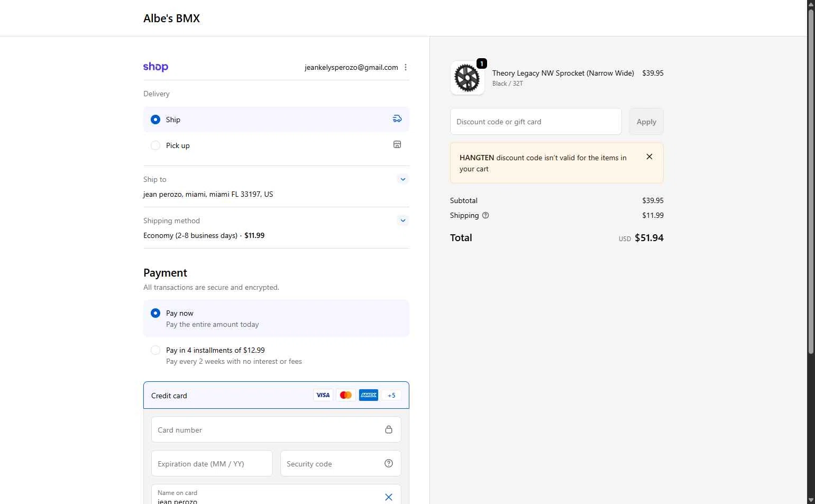The image size is (815, 504).
Task: Click the security code help icon
Action: [389, 463]
